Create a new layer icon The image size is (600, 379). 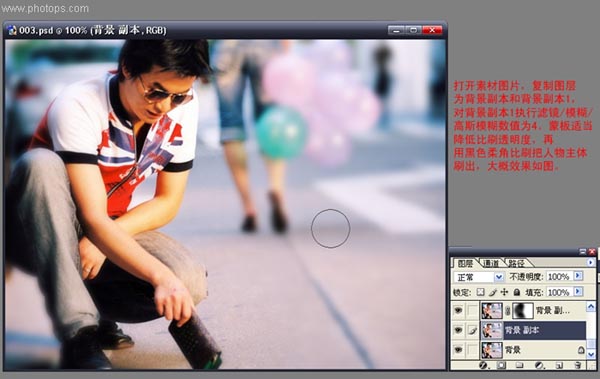[x=559, y=365]
